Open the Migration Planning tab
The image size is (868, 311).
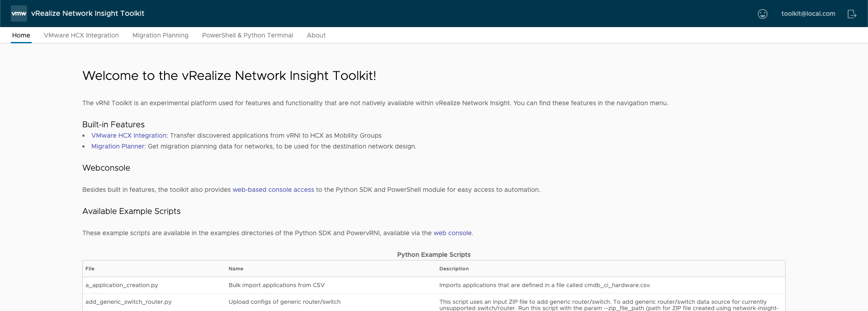(x=160, y=35)
